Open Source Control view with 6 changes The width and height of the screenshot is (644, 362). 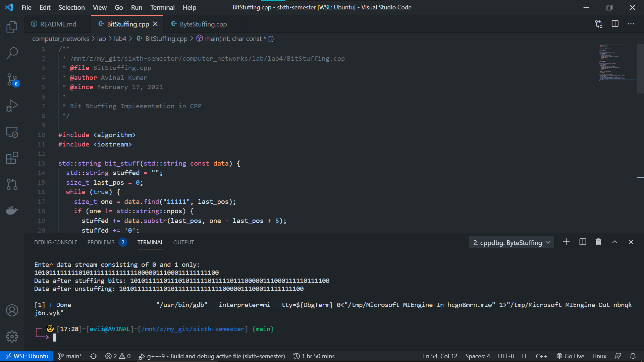[12, 80]
